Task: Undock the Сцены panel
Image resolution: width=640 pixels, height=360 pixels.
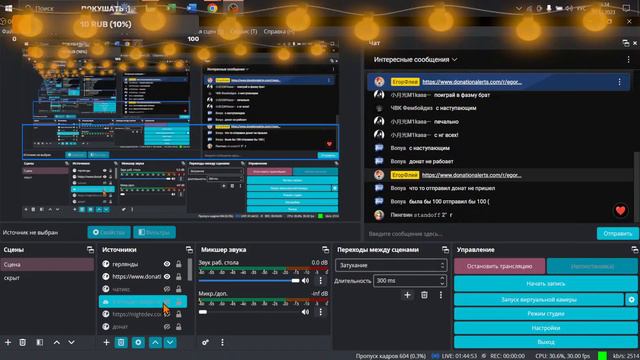Action: pos(90,249)
